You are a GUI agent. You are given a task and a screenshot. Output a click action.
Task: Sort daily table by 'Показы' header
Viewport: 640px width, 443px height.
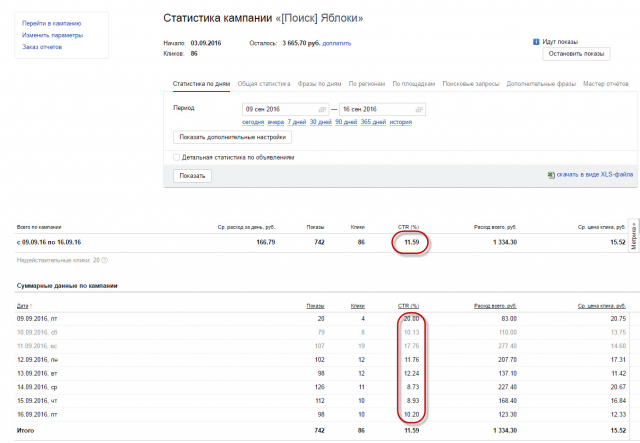316,306
